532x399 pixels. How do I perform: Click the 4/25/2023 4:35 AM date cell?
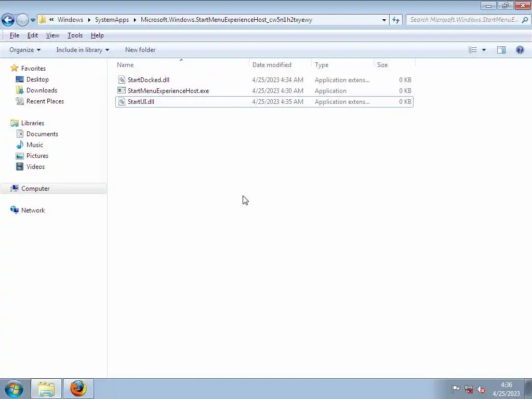277,101
